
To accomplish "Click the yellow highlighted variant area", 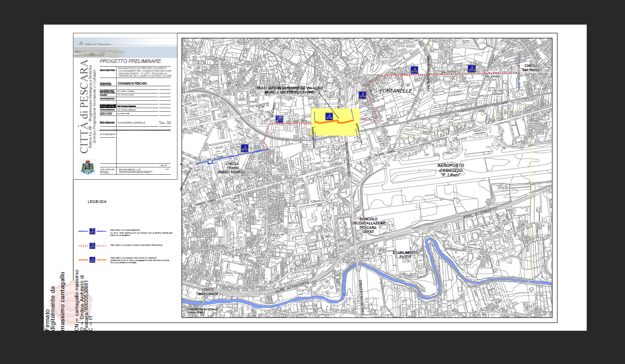I will [x=335, y=122].
